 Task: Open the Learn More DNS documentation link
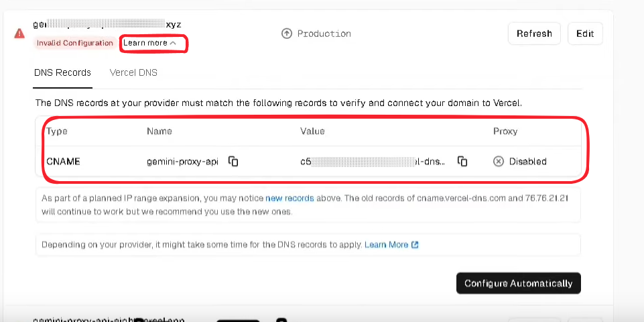[x=387, y=245]
